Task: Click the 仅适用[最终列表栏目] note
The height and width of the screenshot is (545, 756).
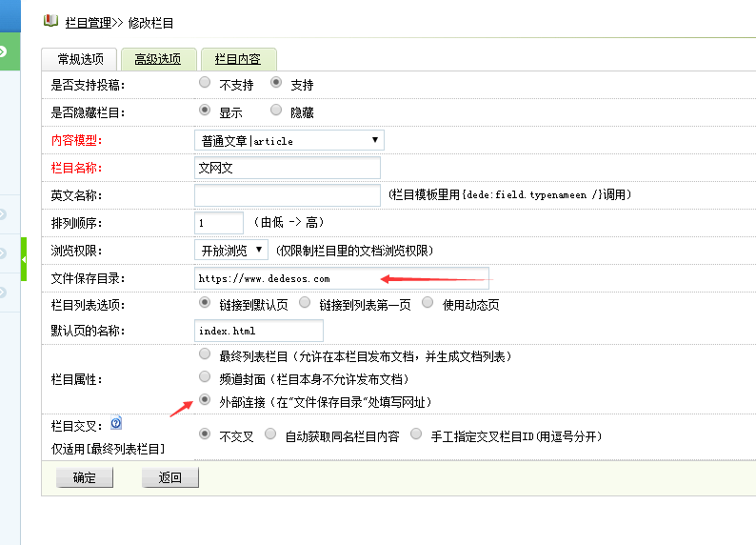Action: pos(108,449)
